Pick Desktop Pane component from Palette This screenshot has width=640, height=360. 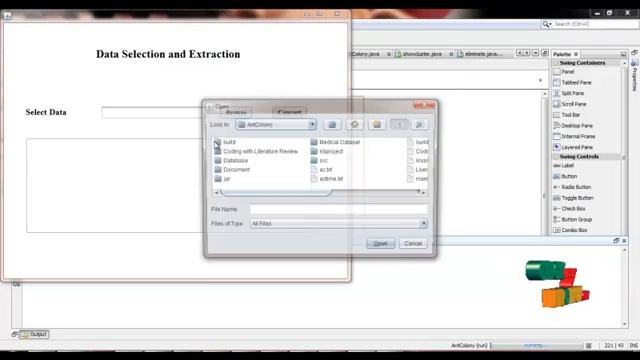click(573, 126)
